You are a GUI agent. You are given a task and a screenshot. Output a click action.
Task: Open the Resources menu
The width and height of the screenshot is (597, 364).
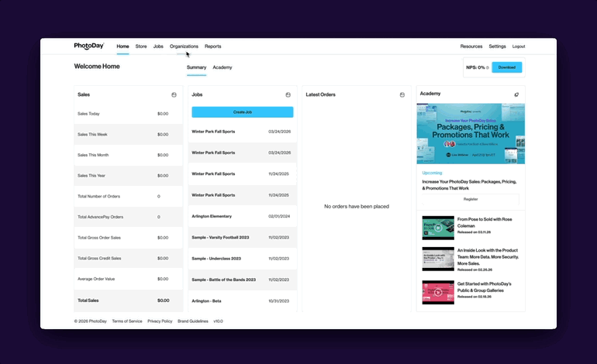[471, 46]
